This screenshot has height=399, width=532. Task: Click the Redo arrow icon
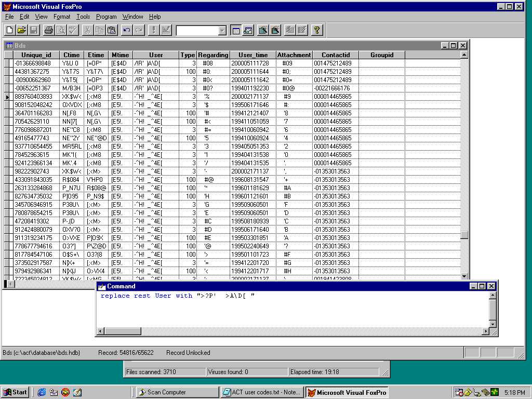click(x=138, y=30)
